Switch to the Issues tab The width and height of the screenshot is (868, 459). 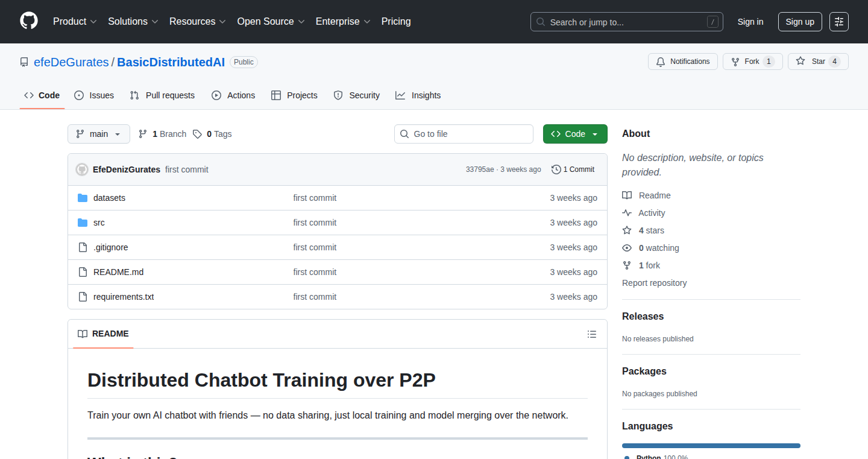(94, 95)
